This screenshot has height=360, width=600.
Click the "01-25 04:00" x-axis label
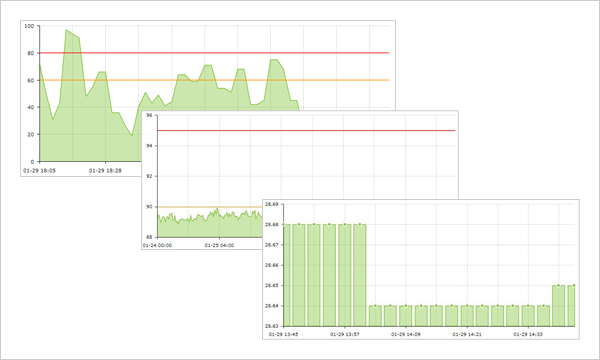[x=219, y=245]
